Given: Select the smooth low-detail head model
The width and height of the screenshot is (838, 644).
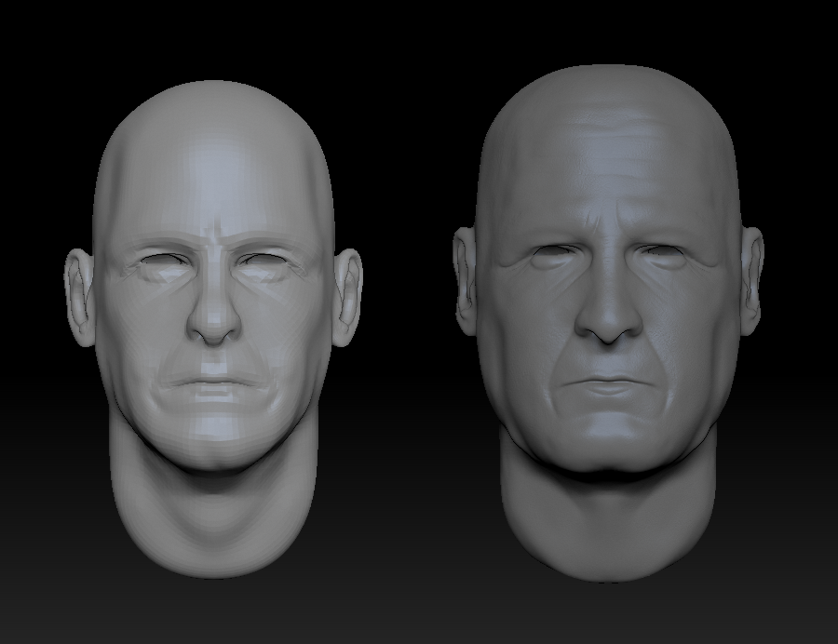Looking at the screenshot, I should pos(212,329).
